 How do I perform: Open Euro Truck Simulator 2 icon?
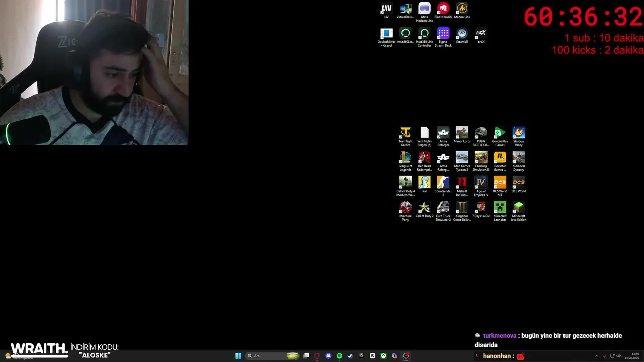[443, 212]
